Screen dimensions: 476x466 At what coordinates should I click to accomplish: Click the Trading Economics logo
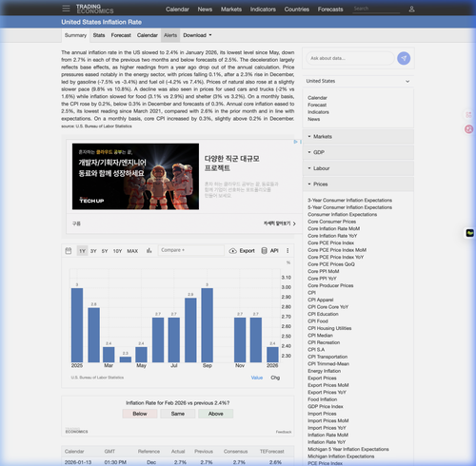click(94, 9)
